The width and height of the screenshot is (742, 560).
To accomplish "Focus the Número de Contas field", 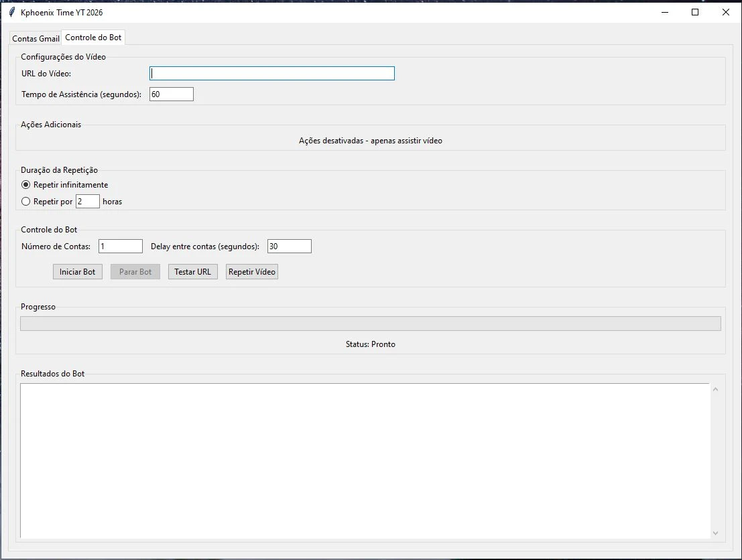I will (120, 247).
